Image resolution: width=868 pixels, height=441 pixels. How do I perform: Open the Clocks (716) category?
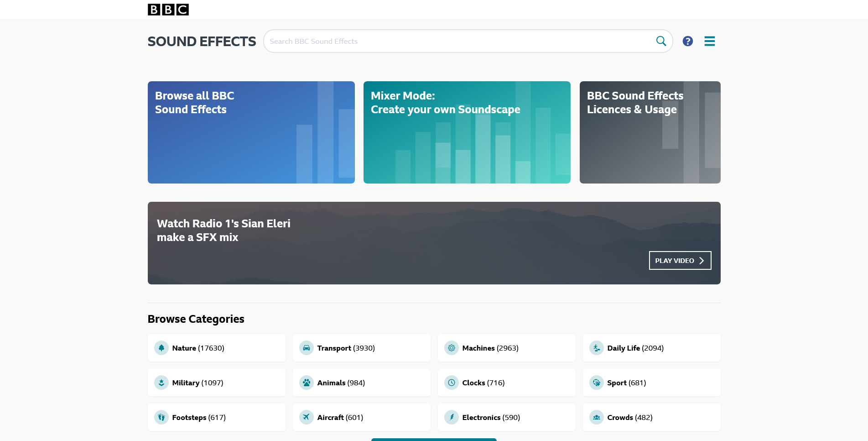point(507,383)
